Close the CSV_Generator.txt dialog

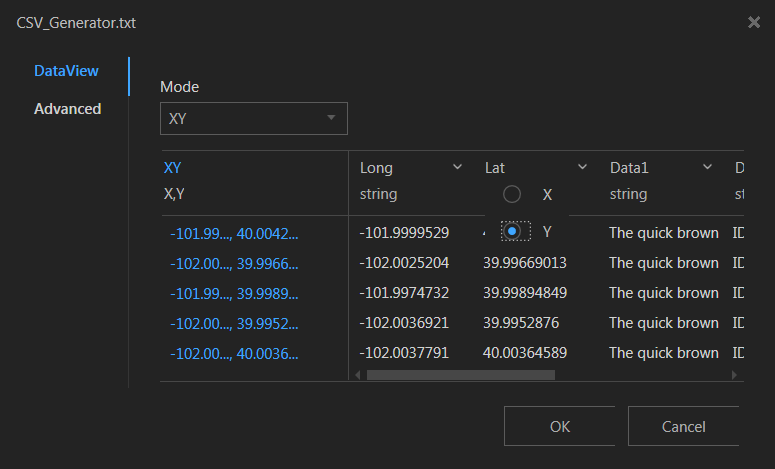click(754, 22)
